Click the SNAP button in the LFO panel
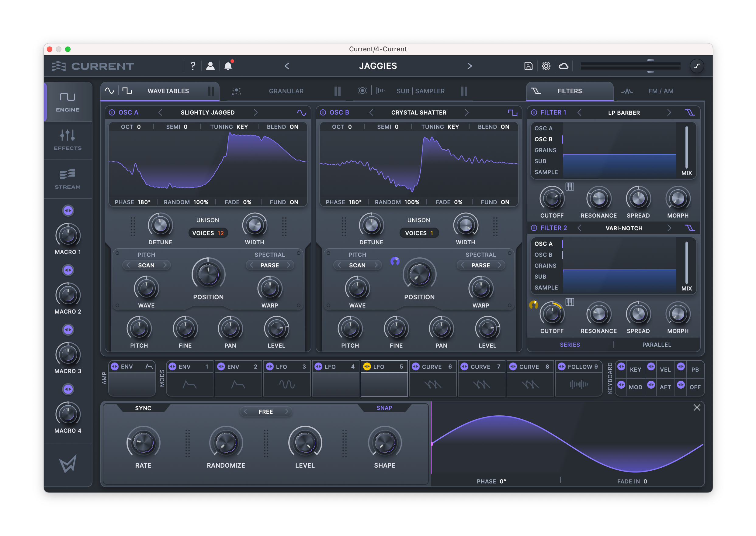The width and height of the screenshot is (756, 536). point(384,408)
